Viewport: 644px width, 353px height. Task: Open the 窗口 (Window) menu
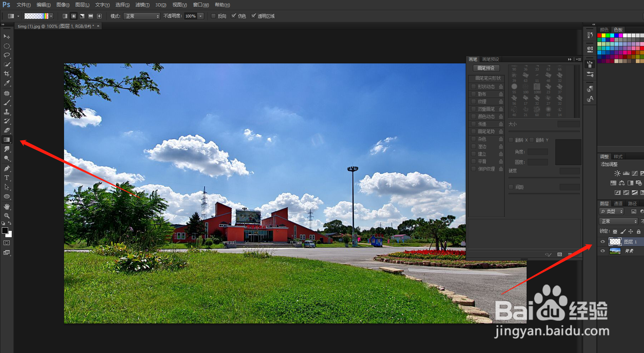201,5
